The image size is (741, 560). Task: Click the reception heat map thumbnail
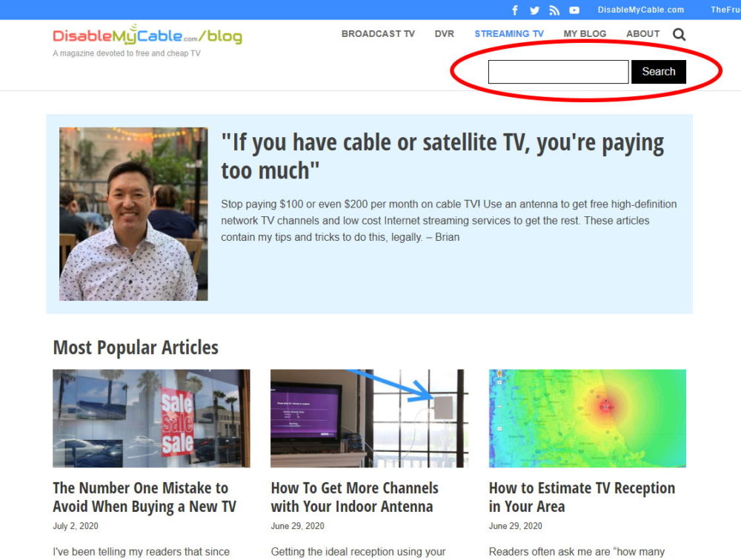coord(587,418)
